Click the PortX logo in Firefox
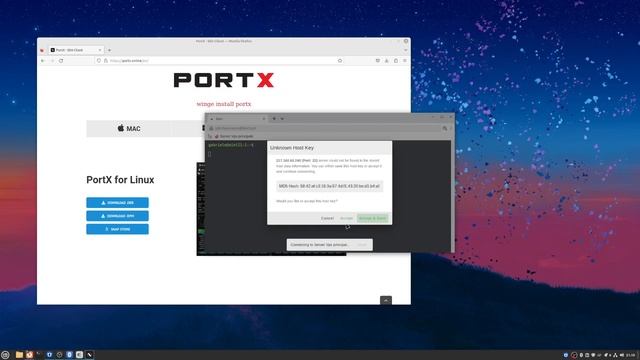This screenshot has height=360, width=640. pos(224,80)
